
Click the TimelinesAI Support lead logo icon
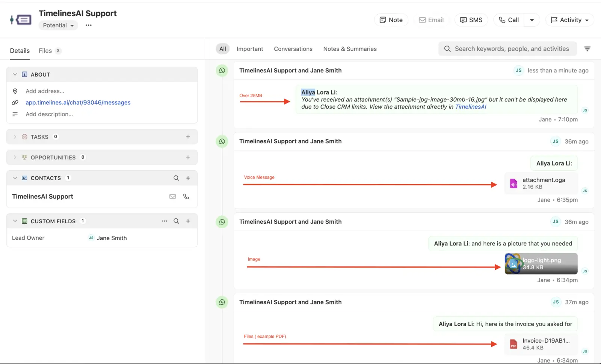[x=21, y=20]
